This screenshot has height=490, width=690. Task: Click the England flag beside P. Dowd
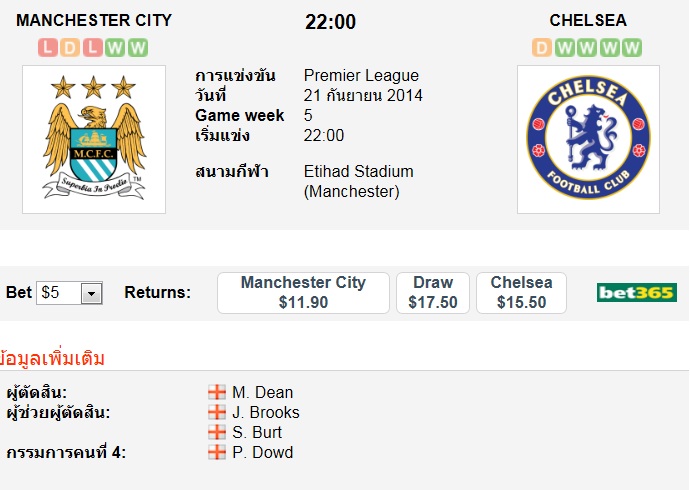pos(216,452)
